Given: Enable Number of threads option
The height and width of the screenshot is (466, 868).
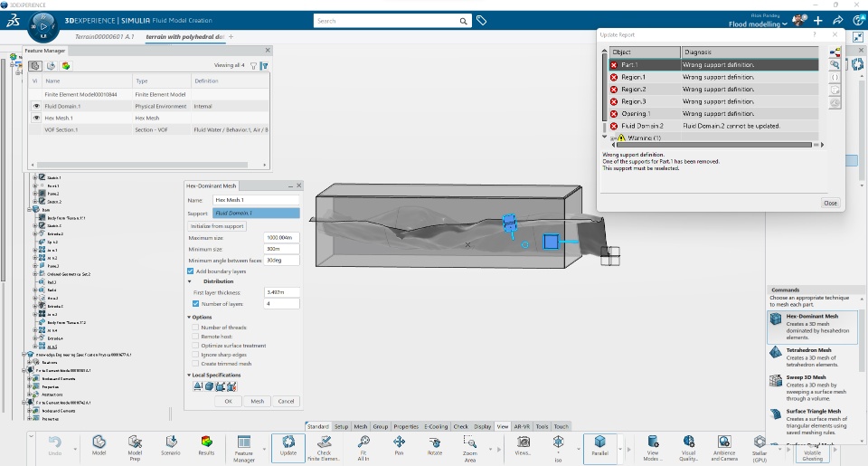Looking at the screenshot, I should pyautogui.click(x=195, y=328).
